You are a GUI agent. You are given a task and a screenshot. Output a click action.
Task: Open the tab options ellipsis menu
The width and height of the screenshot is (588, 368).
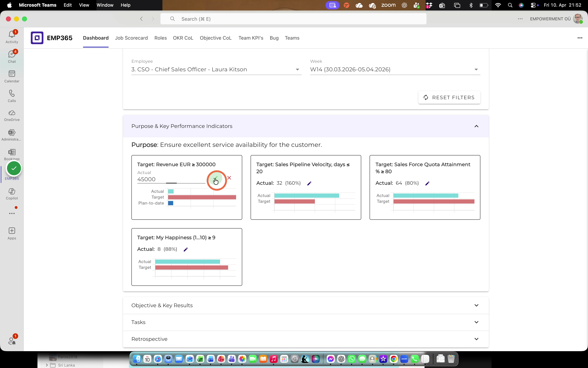[580, 38]
